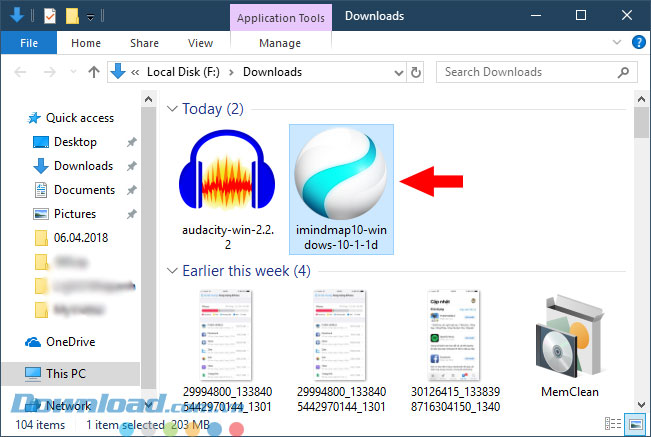Open the Customize Quick Access Toolbar dropdown
Image resolution: width=651 pixels, height=437 pixels.
90,17
